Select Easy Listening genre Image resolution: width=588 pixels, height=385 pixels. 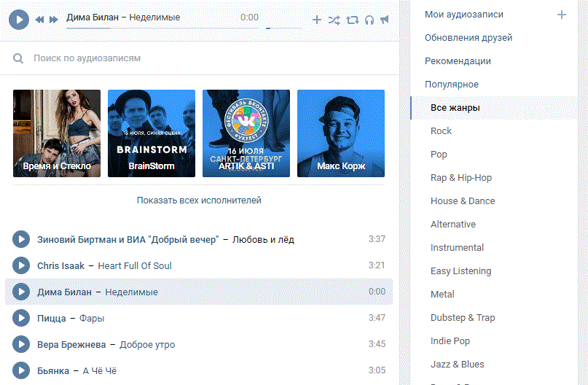pyautogui.click(x=461, y=271)
